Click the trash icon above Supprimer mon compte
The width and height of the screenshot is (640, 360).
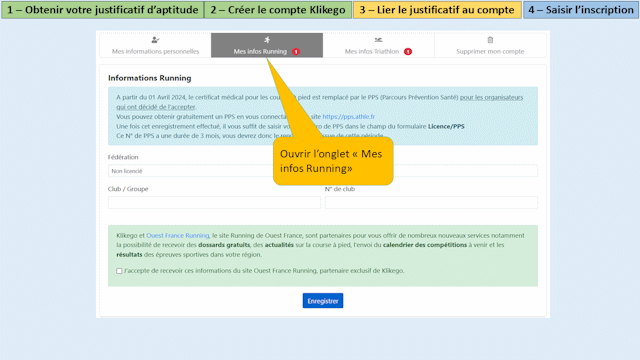coord(490,40)
